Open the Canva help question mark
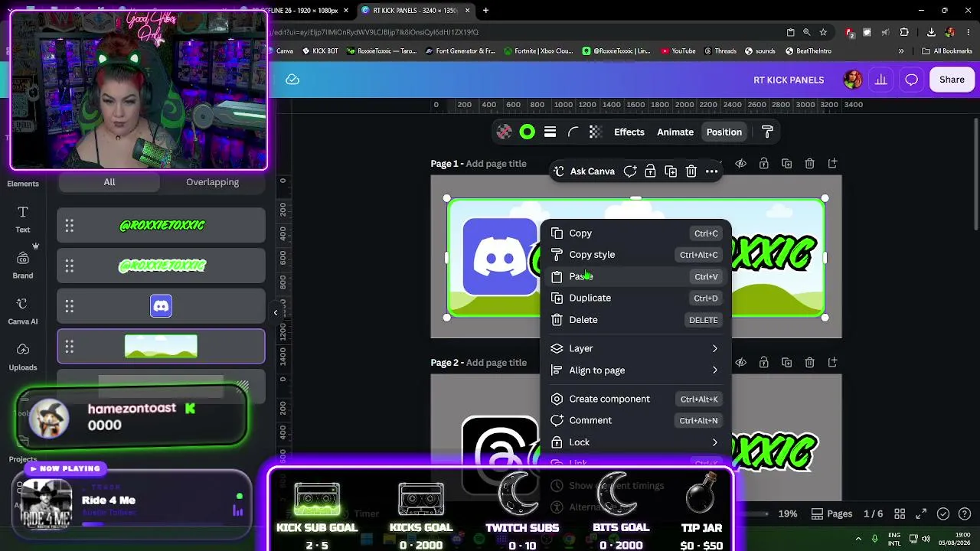Image resolution: width=980 pixels, height=551 pixels. pyautogui.click(x=966, y=514)
